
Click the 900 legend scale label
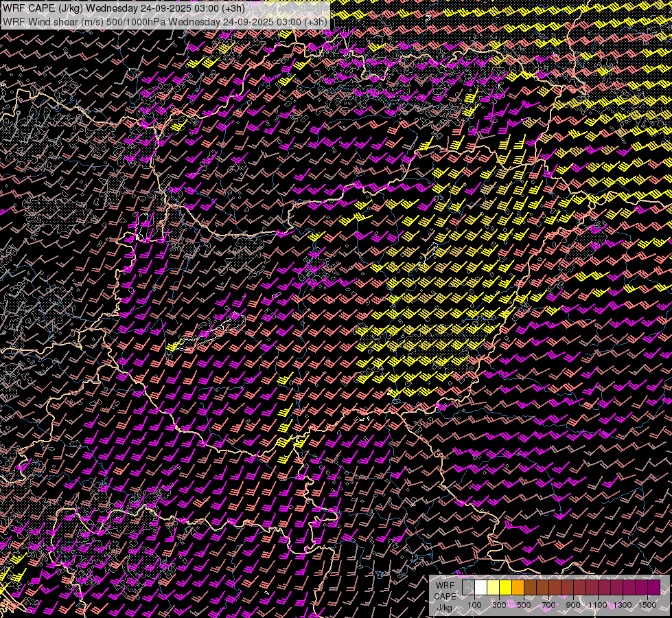(573, 605)
